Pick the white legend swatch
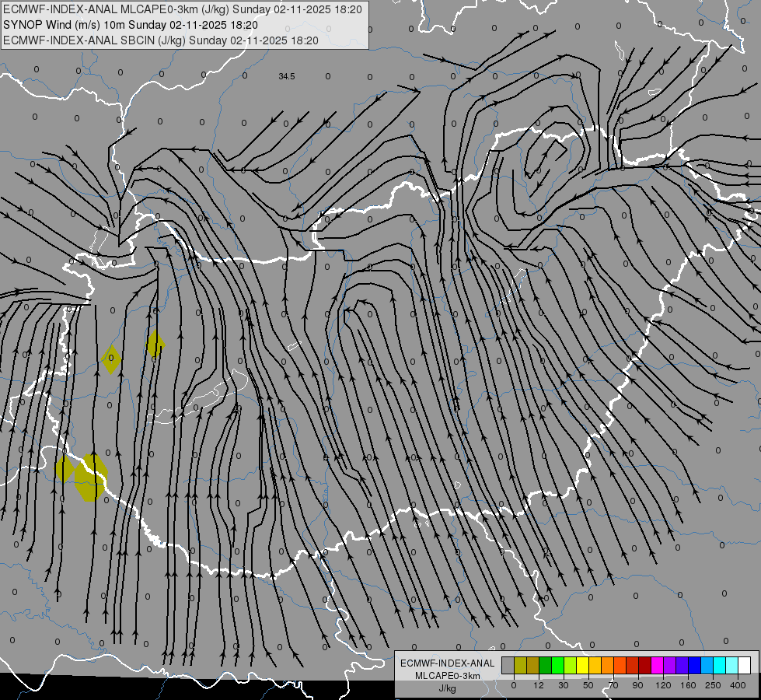This screenshot has width=761, height=700. [x=745, y=665]
